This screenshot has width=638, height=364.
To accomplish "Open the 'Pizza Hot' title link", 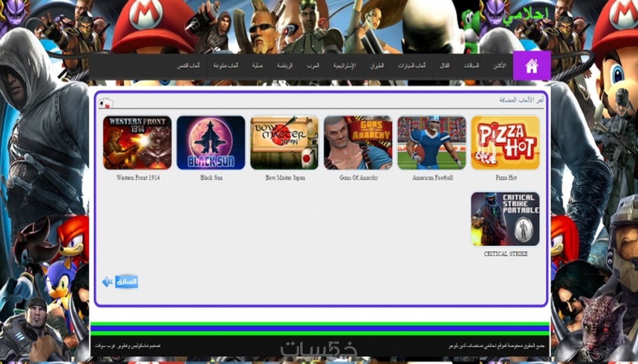I will pyautogui.click(x=506, y=178).
